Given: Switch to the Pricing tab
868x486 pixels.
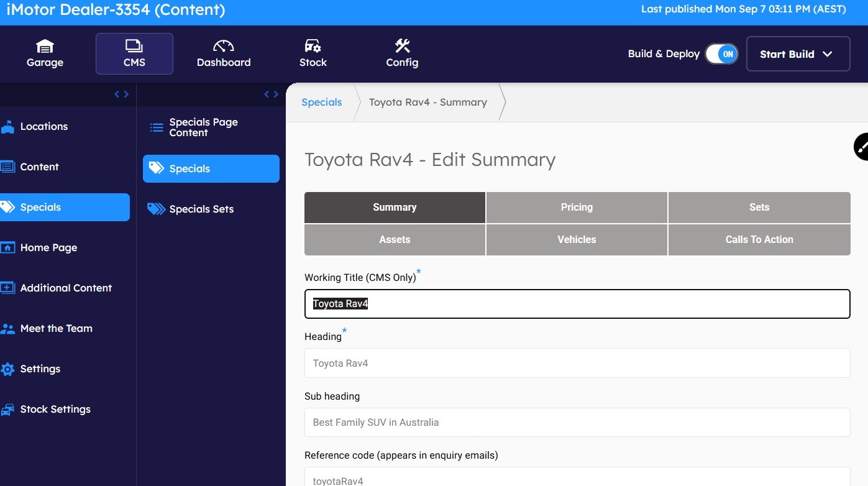Looking at the screenshot, I should click(x=577, y=208).
